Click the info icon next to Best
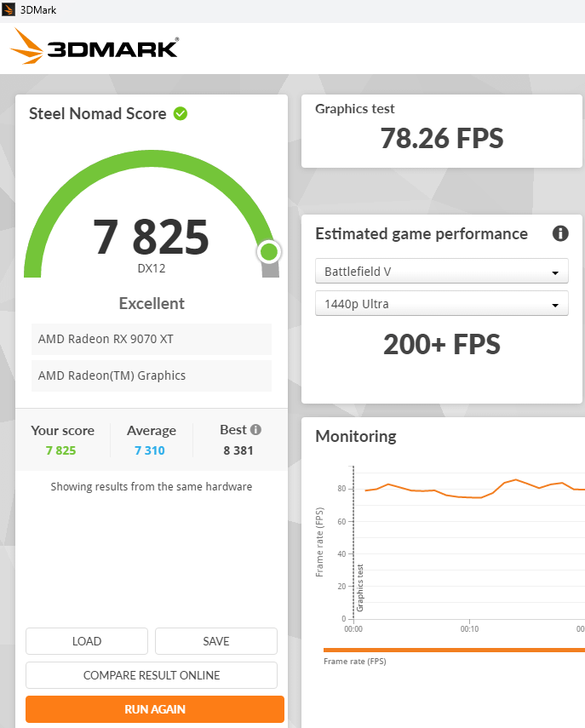 click(x=255, y=429)
